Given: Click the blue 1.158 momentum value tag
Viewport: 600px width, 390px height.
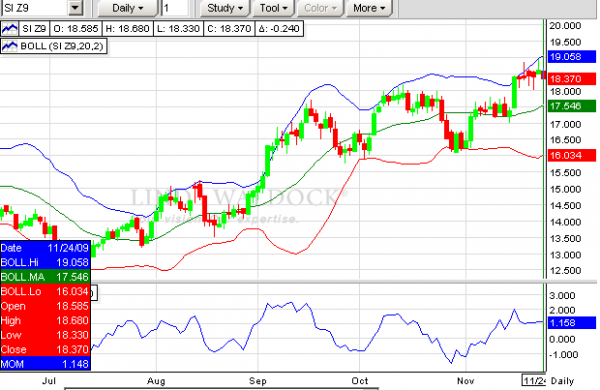Looking at the screenshot, I should pyautogui.click(x=572, y=323).
